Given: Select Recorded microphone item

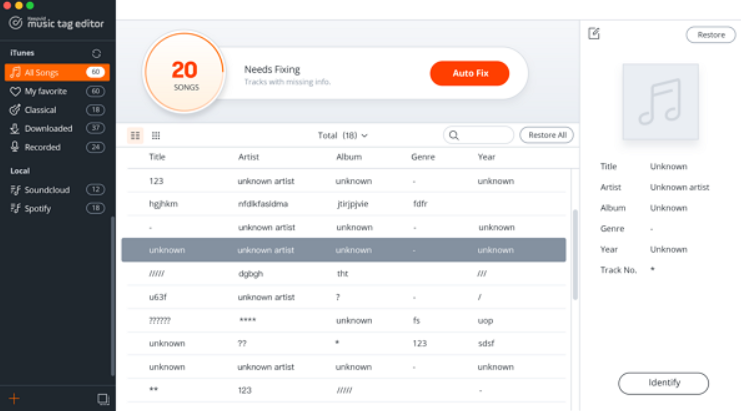Looking at the screenshot, I should [x=43, y=147].
